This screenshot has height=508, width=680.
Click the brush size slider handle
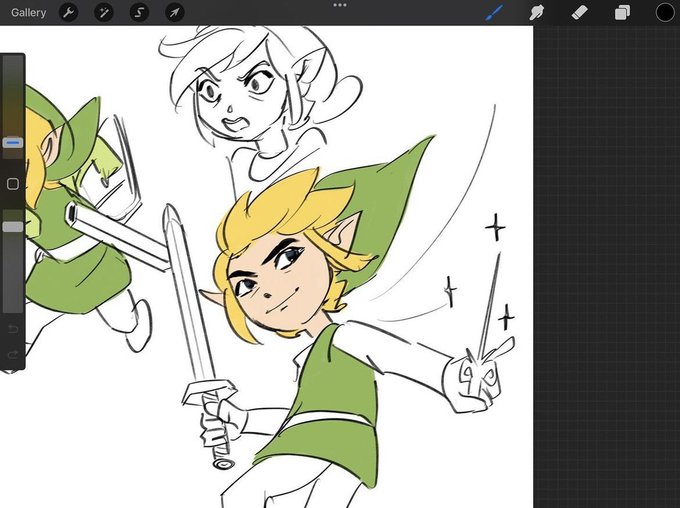point(13,143)
